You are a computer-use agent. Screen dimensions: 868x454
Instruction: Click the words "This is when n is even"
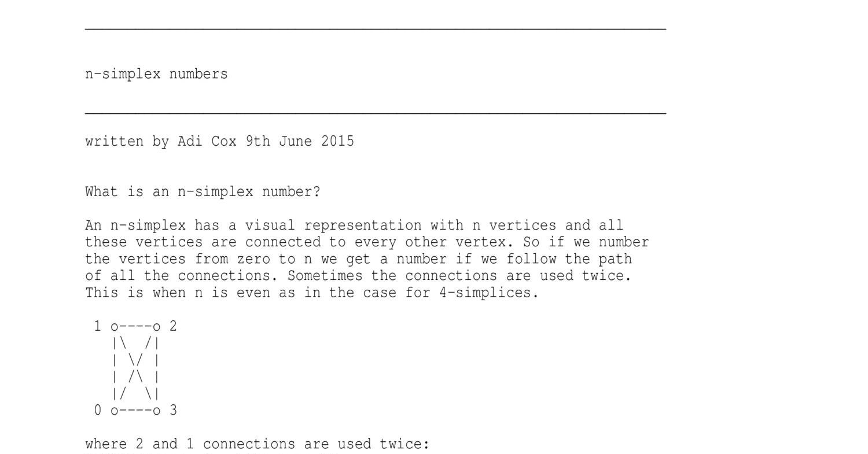point(178,293)
